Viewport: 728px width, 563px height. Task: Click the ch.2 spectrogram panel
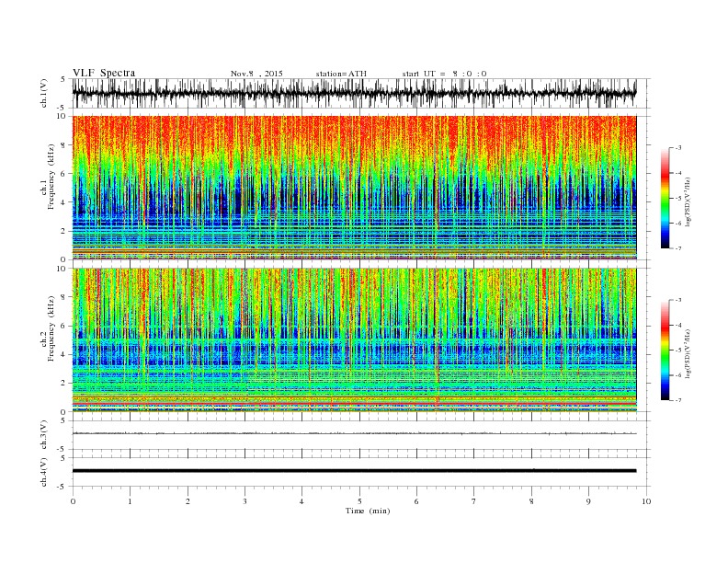(x=354, y=339)
